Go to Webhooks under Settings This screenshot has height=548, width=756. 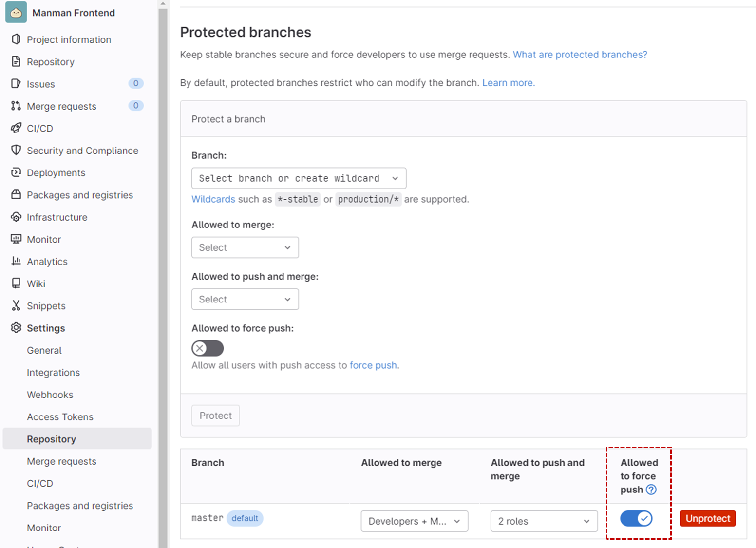50,395
